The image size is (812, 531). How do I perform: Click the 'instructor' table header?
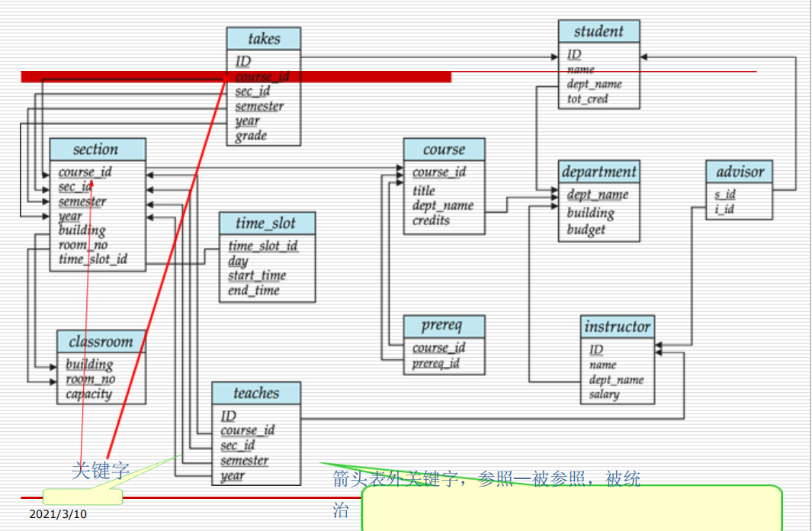[x=618, y=327]
